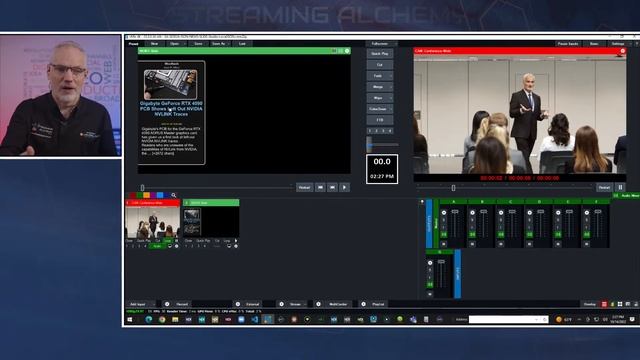This screenshot has width=640, height=360.
Task: Click Save As menu button
Action: tap(218, 44)
